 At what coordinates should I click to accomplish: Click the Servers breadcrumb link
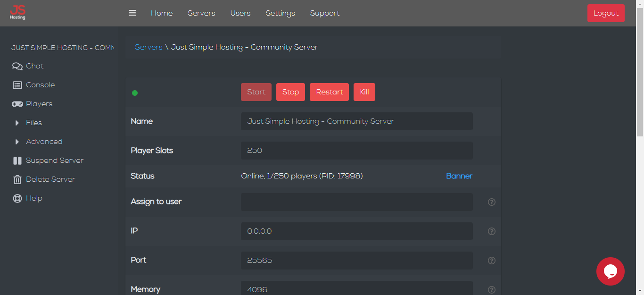(149, 47)
